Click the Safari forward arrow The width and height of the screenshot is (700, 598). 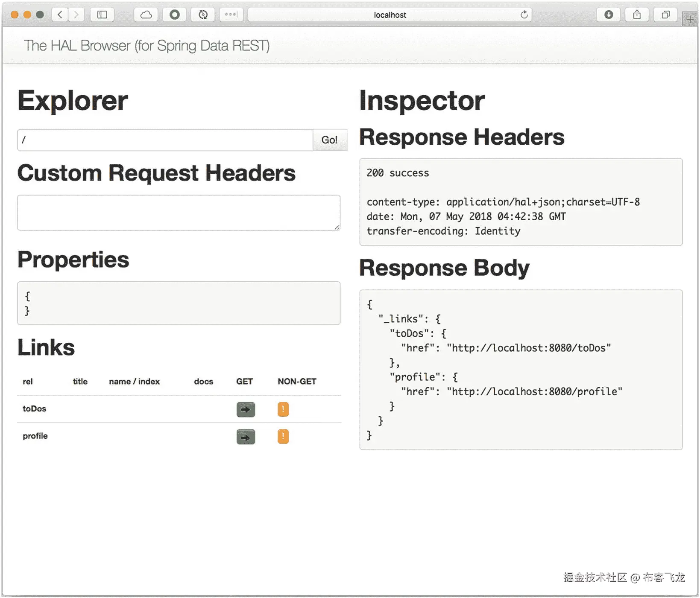pyautogui.click(x=76, y=15)
